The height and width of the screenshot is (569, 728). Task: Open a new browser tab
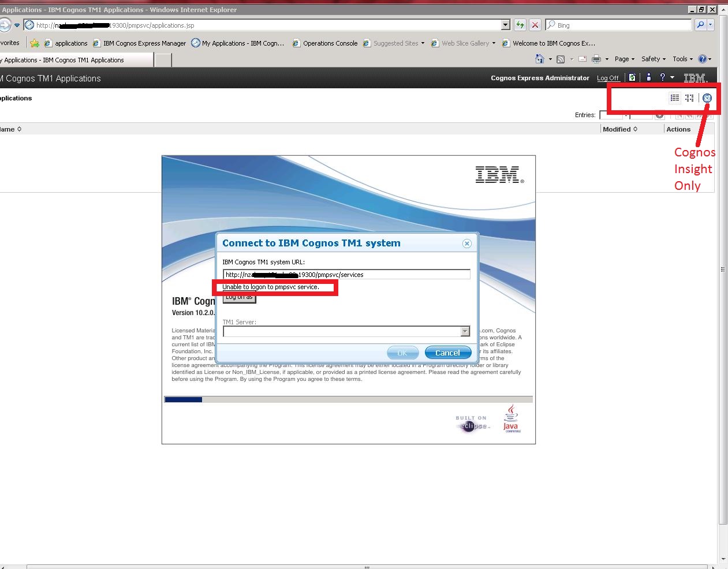163,60
